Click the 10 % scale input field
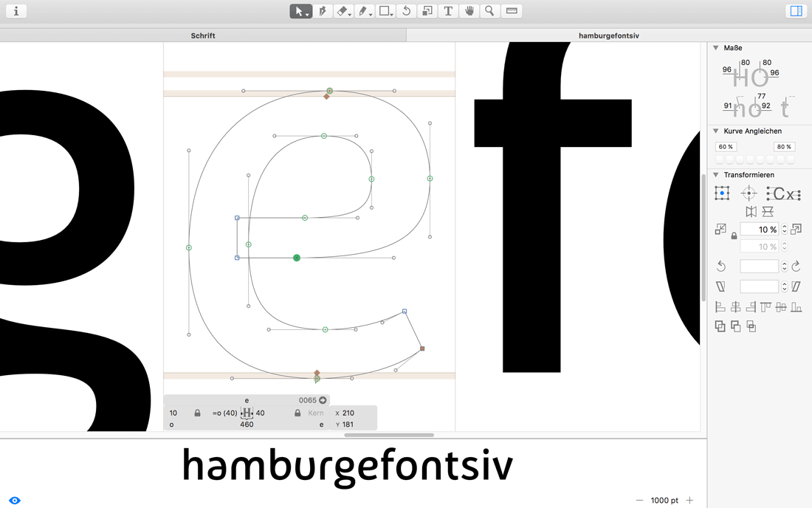This screenshot has height=508, width=812. click(759, 230)
